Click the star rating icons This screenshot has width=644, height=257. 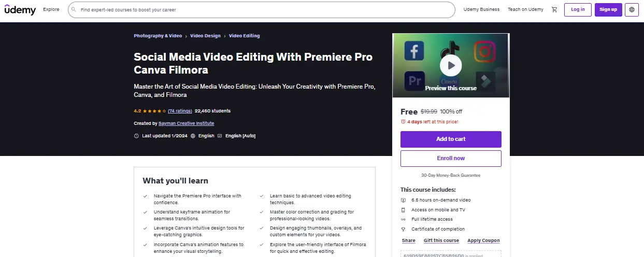click(155, 111)
